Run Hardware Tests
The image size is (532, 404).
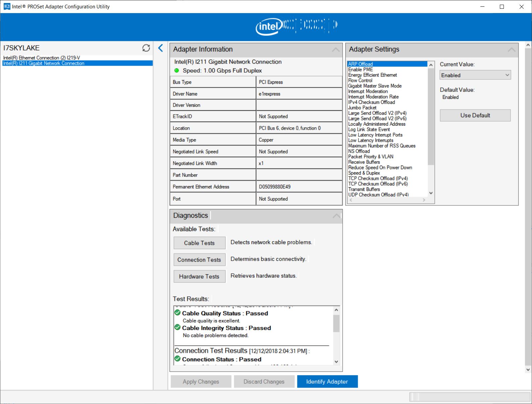(199, 276)
